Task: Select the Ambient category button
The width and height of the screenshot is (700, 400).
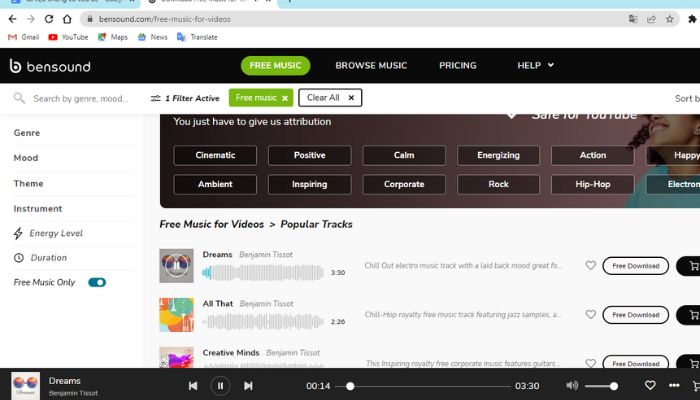Action: coord(215,184)
